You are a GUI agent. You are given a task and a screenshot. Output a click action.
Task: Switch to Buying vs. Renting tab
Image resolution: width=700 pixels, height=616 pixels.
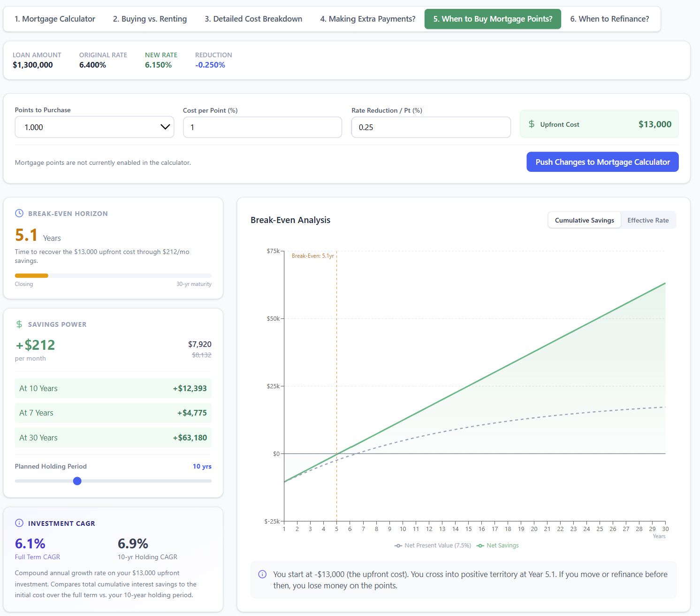coord(150,19)
